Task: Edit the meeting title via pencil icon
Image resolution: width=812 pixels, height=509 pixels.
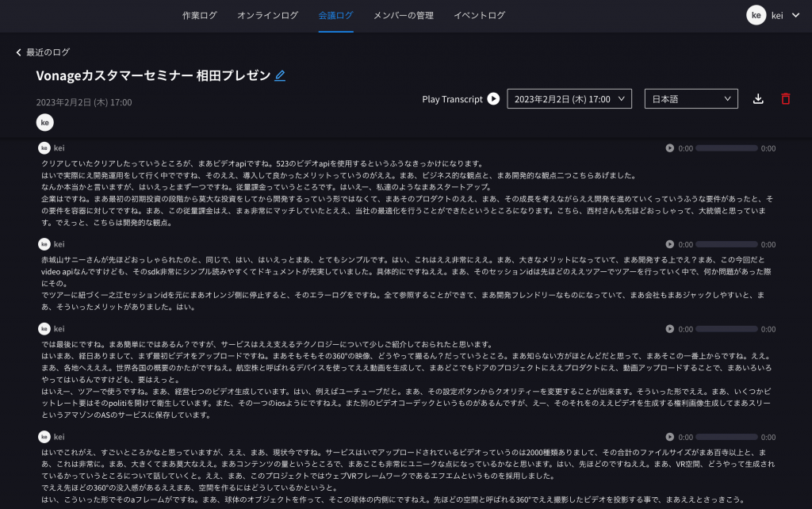Action: 279,76
